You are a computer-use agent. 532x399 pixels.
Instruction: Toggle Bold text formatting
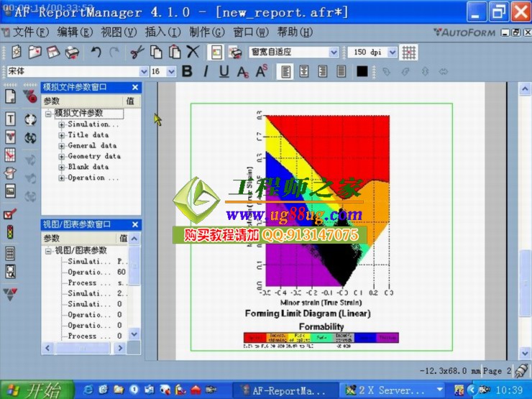187,71
